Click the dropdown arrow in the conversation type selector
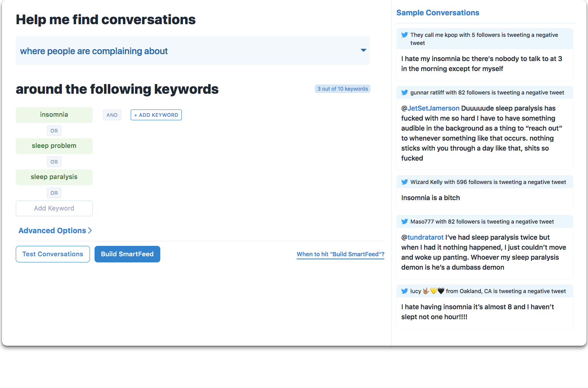The height and width of the screenshot is (388, 588). [x=363, y=50]
